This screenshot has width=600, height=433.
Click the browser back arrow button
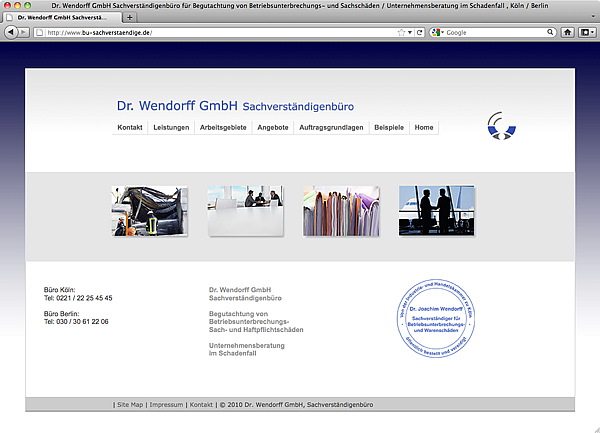(x=10, y=33)
